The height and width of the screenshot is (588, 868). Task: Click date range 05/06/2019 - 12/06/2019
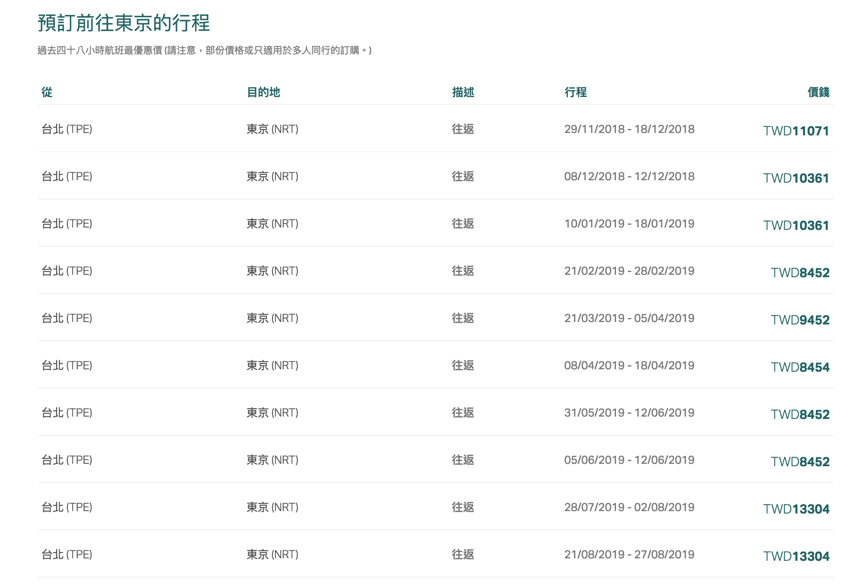[x=629, y=460]
